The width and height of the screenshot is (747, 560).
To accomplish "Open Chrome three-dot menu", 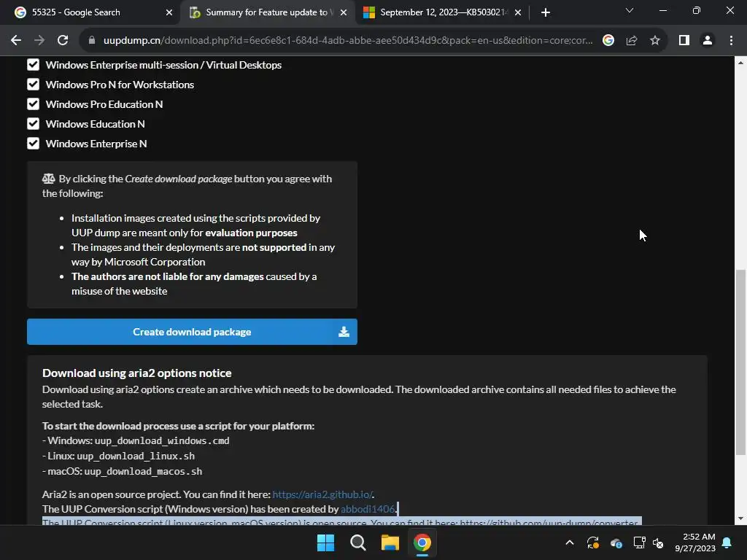I will pos(731,41).
